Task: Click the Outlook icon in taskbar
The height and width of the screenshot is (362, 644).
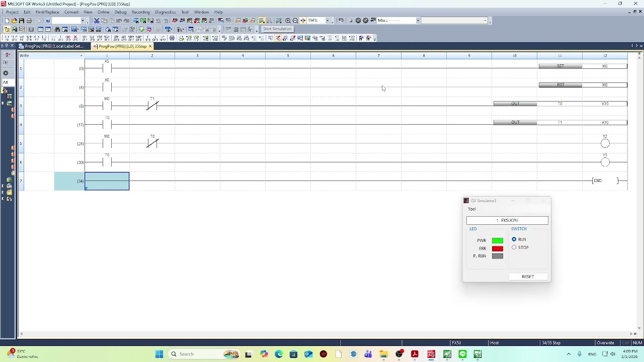Action: [x=308, y=354]
